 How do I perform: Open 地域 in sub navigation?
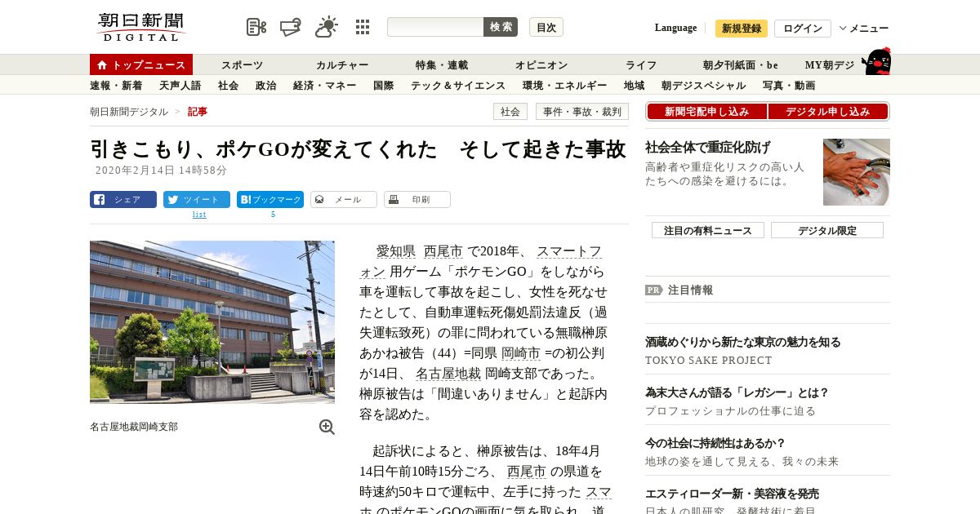click(x=634, y=85)
